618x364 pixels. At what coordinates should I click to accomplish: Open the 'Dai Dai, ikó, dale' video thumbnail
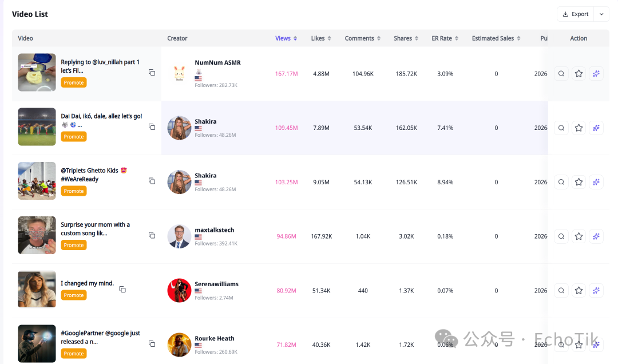pyautogui.click(x=37, y=126)
